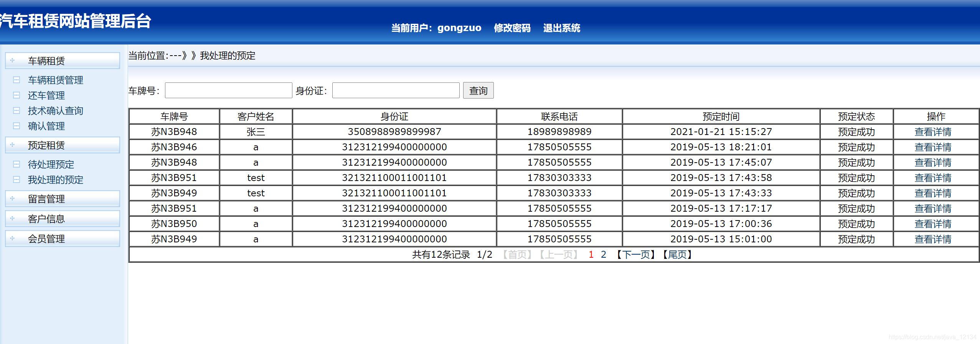Click the icon beside 还车管理
The width and height of the screenshot is (980, 344).
point(16,95)
